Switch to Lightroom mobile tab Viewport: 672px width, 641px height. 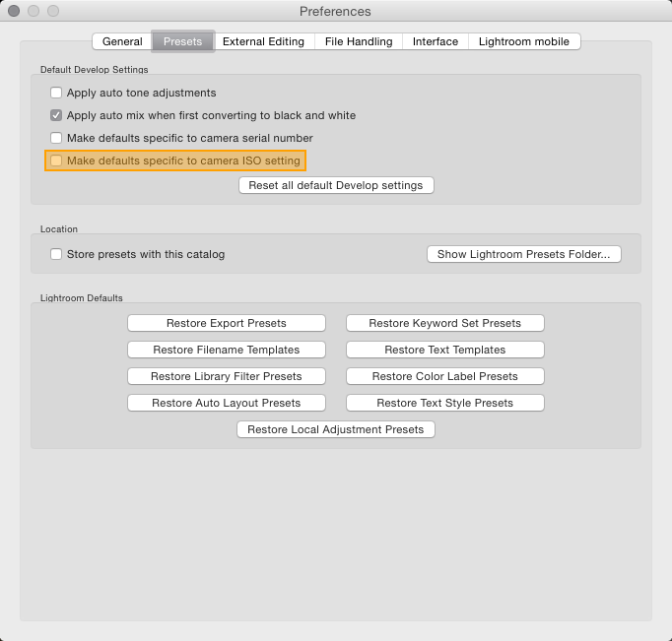point(524,41)
